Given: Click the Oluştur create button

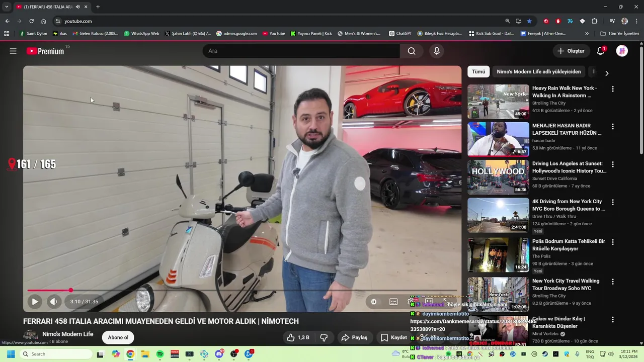Looking at the screenshot, I should click(571, 51).
